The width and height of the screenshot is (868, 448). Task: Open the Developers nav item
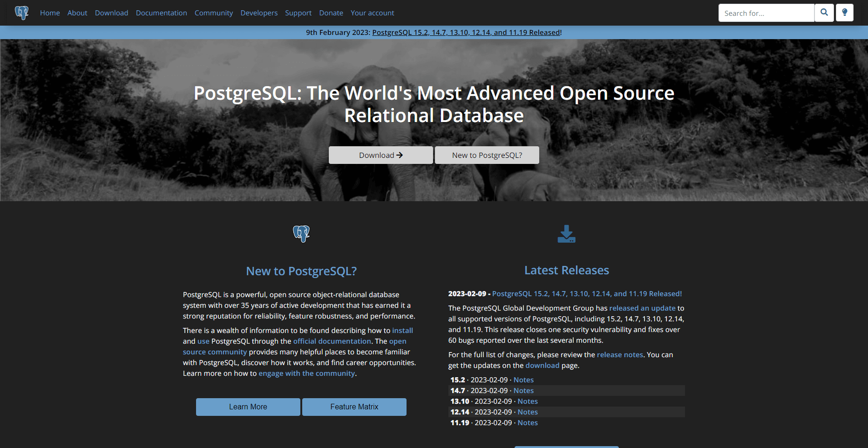(259, 13)
